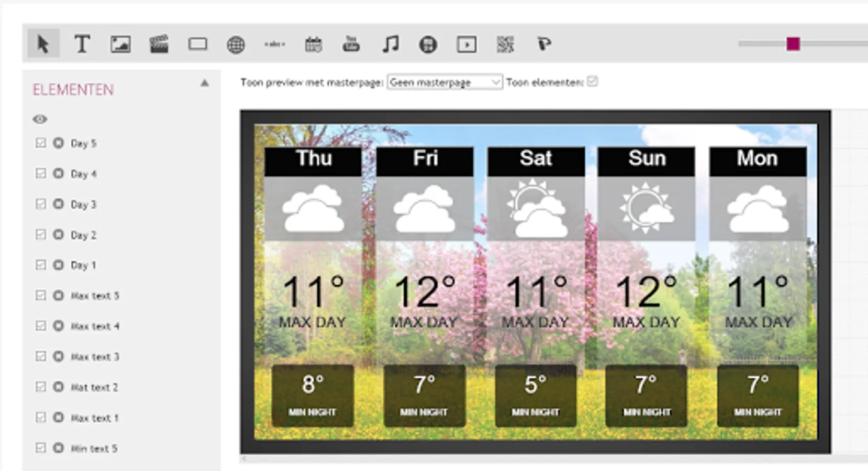Image resolution: width=868 pixels, height=471 pixels.
Task: Toggle the Day 3 element checkbox
Action: click(x=40, y=204)
